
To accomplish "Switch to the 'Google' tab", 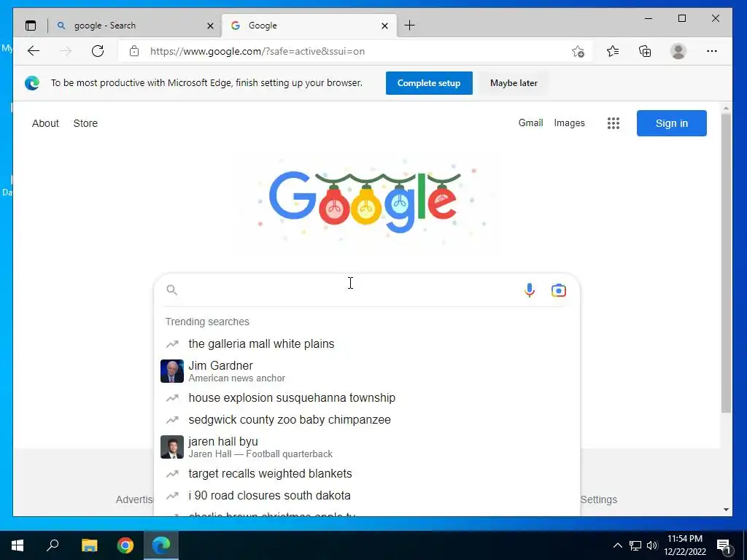I will pyautogui.click(x=309, y=26).
